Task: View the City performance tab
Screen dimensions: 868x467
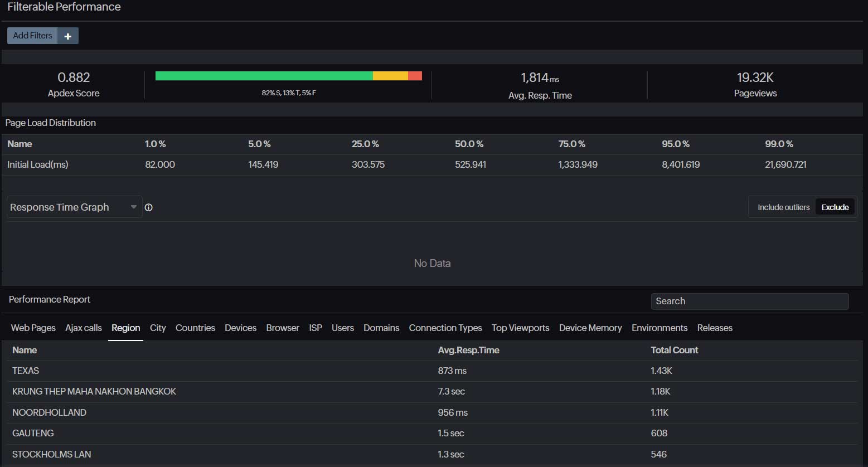Action: [x=158, y=328]
